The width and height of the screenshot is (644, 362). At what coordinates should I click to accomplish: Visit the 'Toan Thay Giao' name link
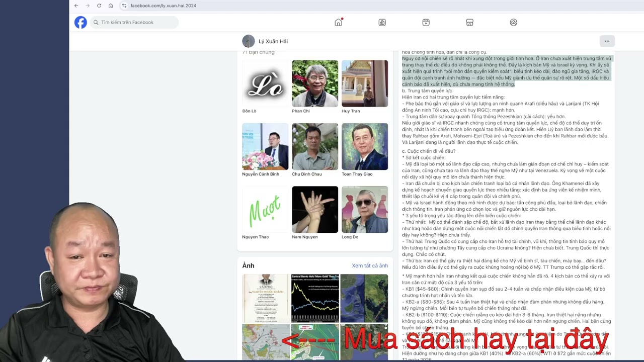click(357, 174)
